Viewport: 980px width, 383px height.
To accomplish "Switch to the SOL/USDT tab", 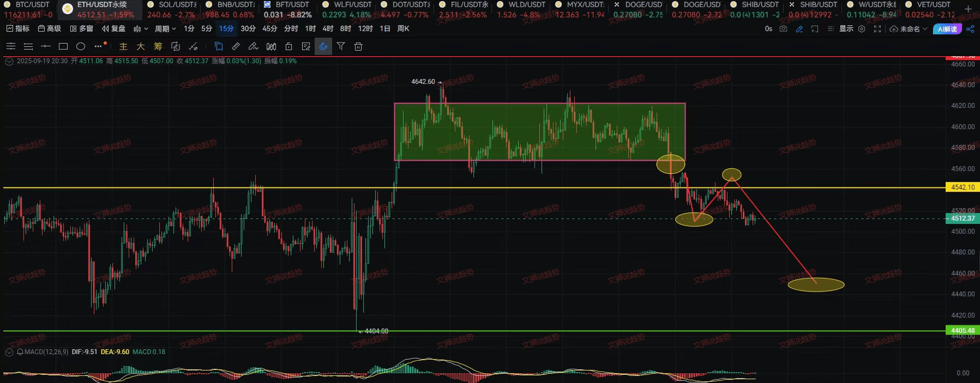I will point(172,9).
